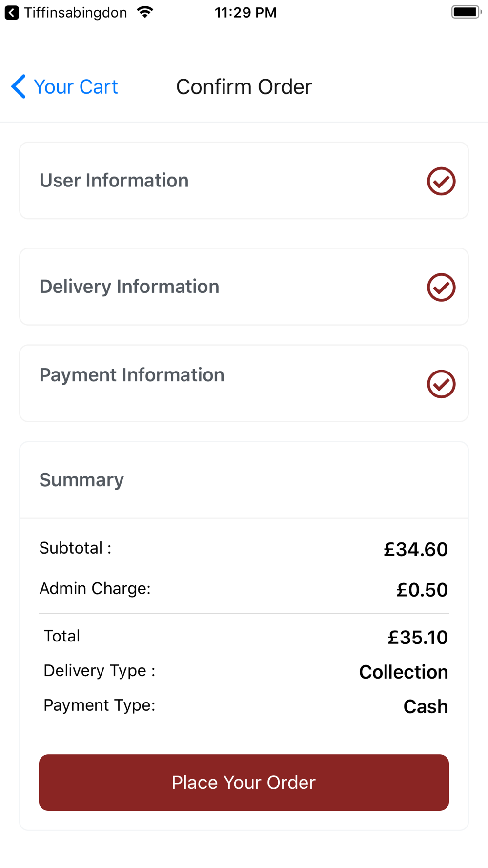
Task: Place Your Order button
Action: coord(244,783)
